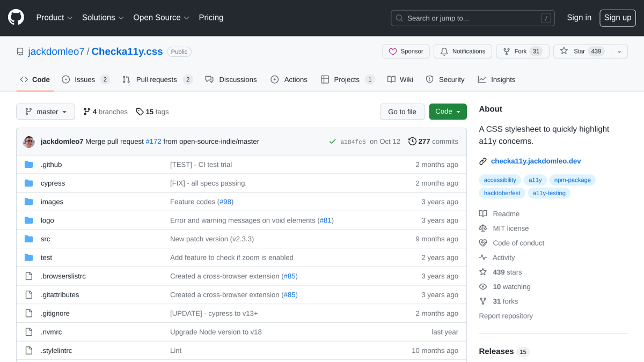
Task: Click the history clock icon near commits
Action: [412, 142]
